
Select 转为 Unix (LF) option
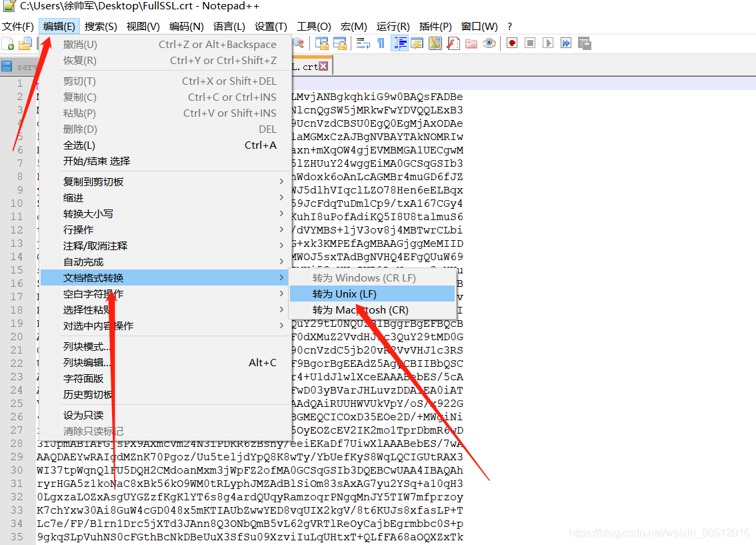[x=372, y=294]
